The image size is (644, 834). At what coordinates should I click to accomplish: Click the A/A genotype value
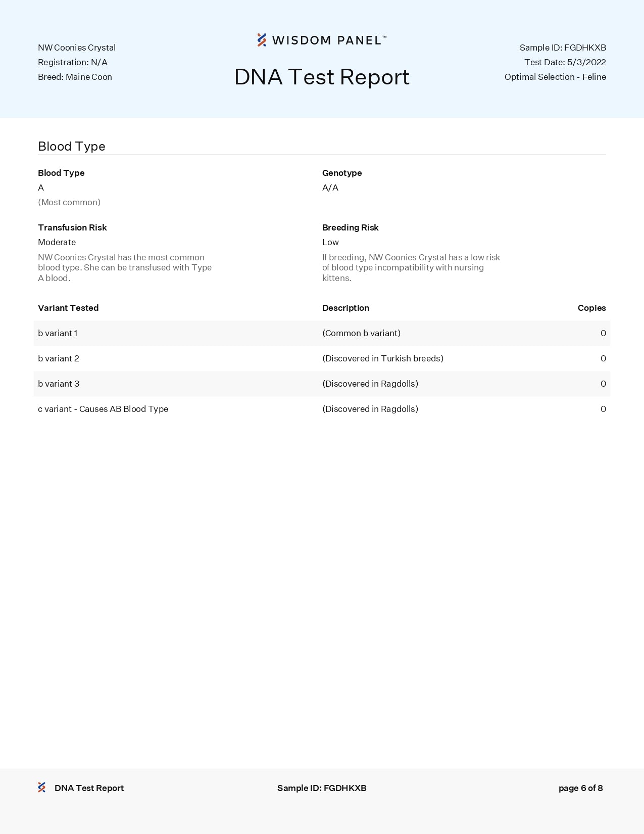coord(330,188)
